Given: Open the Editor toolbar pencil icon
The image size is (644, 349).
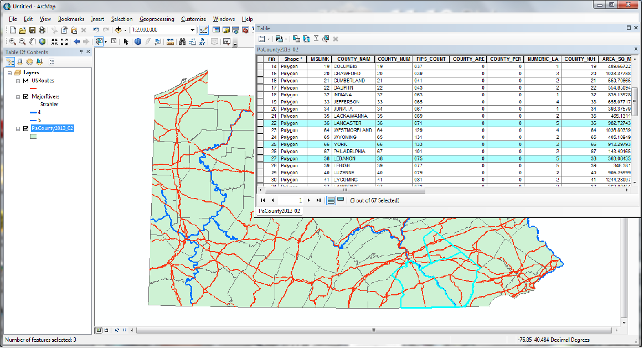Looking at the screenshot, I should pos(203,30).
